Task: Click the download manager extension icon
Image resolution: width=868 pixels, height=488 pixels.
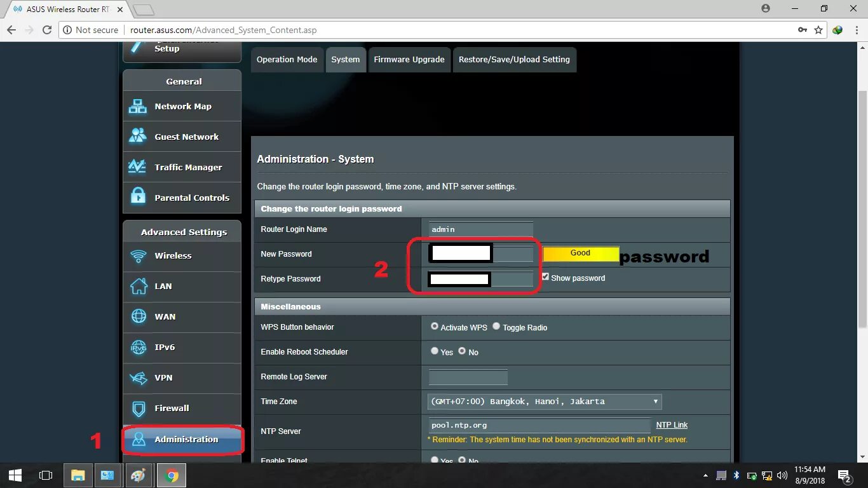Action: click(x=837, y=30)
